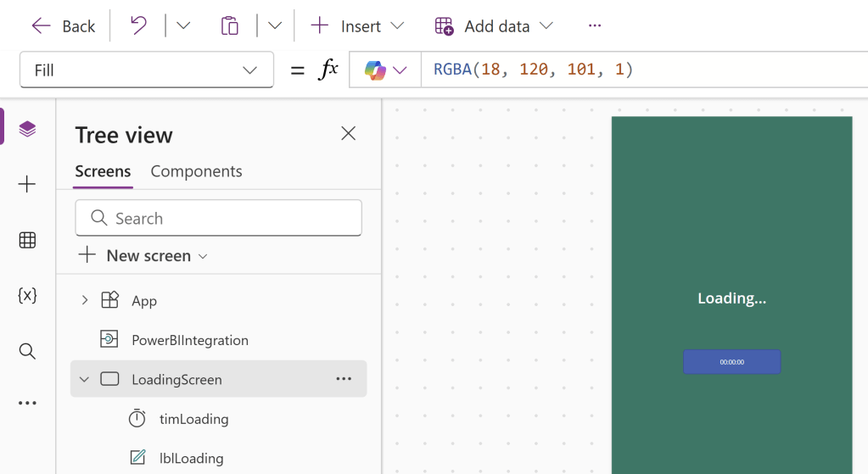The height and width of the screenshot is (474, 868).
Task: Open the Add data menu
Action: pyautogui.click(x=495, y=25)
